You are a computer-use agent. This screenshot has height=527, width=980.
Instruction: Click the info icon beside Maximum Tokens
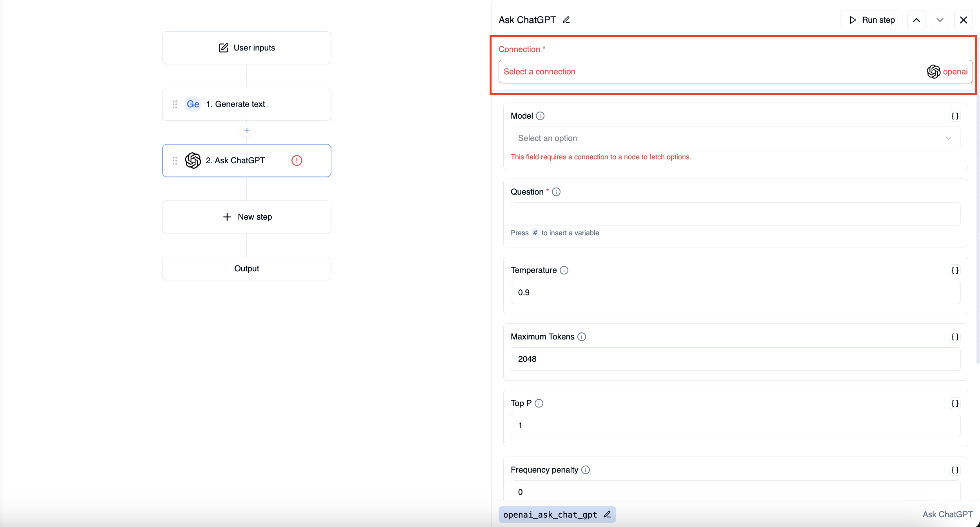(x=582, y=337)
